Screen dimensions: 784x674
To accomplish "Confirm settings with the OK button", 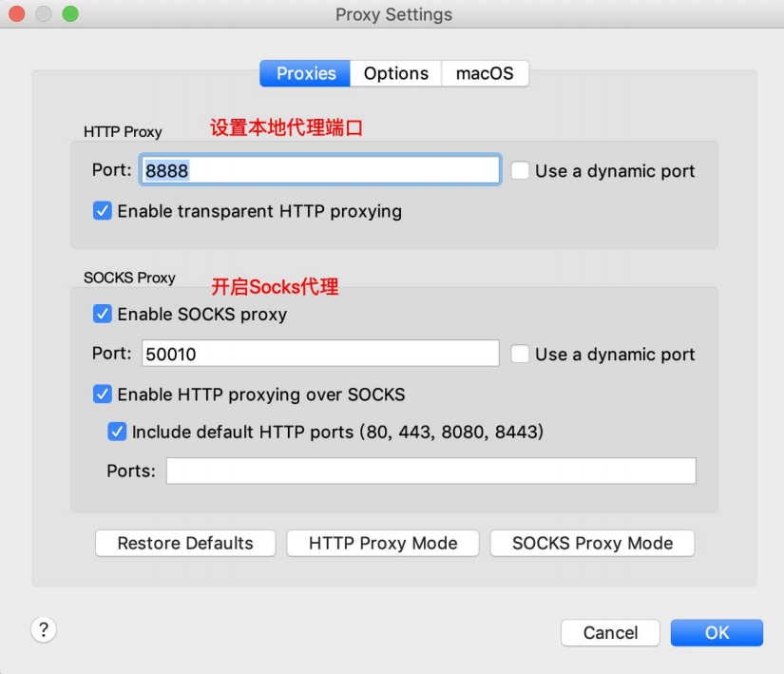I will [x=717, y=632].
